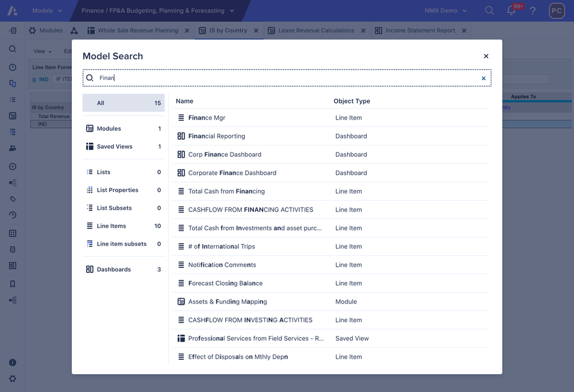Close the Whole Sale Revenue Planning tab
The image size is (574, 392).
[187, 30]
